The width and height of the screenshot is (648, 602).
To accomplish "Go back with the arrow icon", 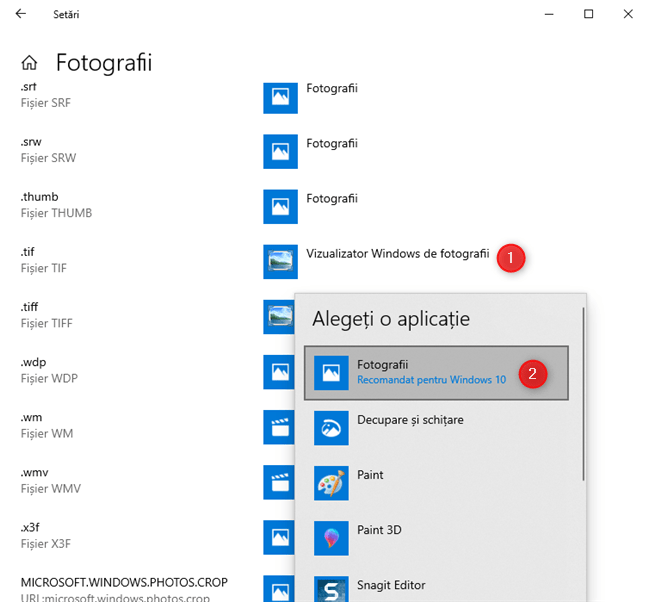I will coord(20,14).
